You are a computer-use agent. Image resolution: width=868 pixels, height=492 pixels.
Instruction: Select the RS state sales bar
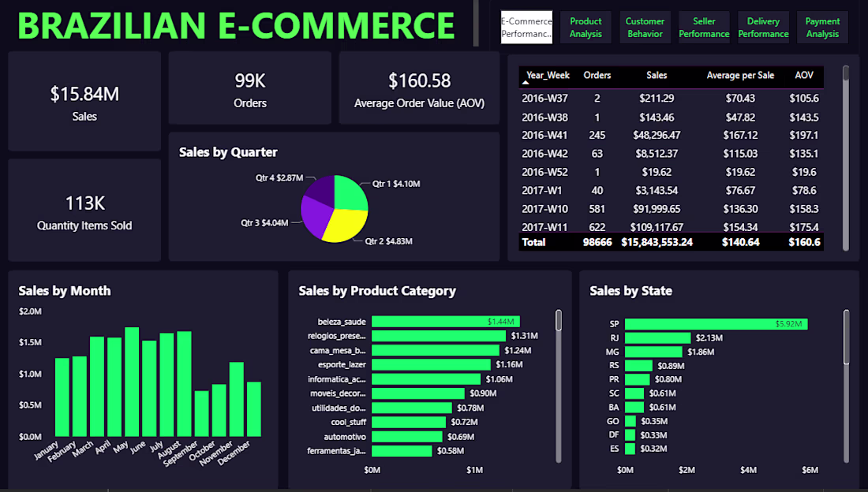coord(639,365)
